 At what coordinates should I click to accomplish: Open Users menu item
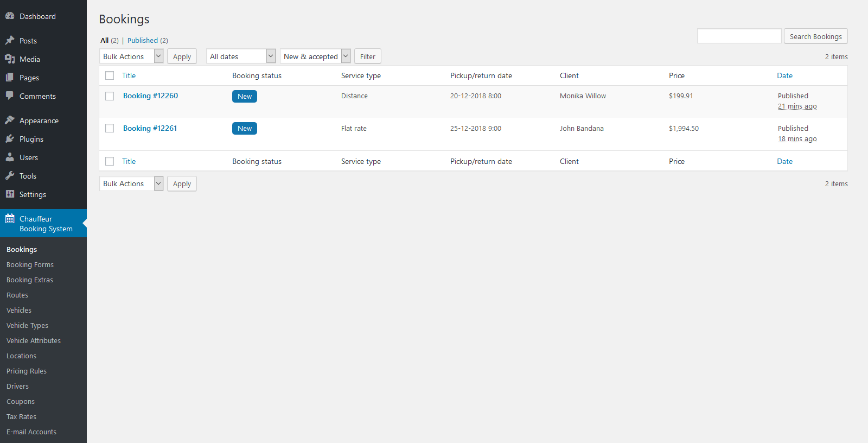(43, 157)
